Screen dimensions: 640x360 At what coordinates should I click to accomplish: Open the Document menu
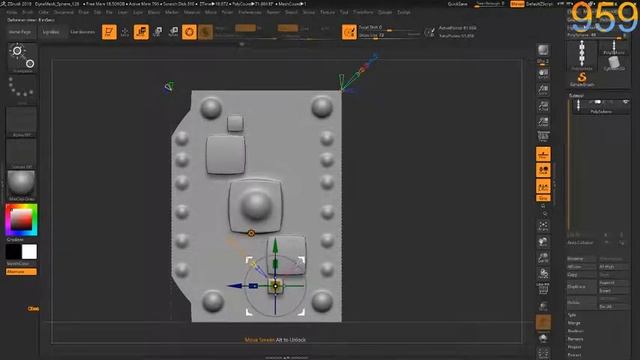[64, 12]
